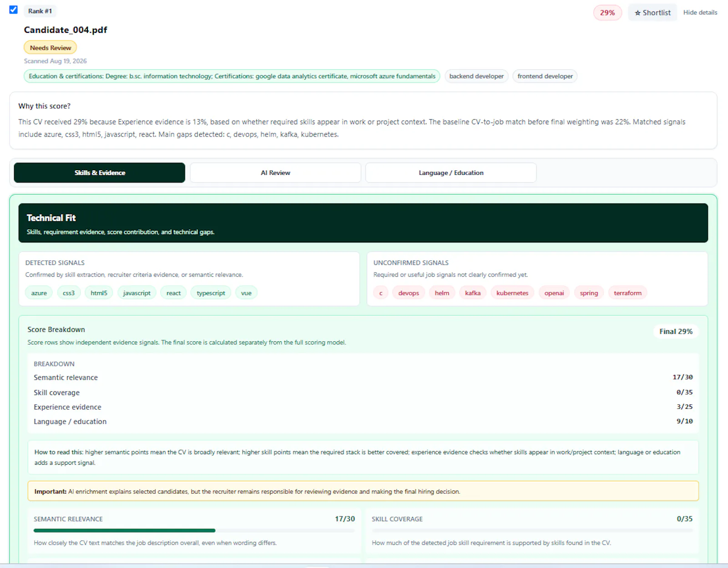Click the javascript detected signal chip
Viewport: 728px width, 568px height.
coord(137,293)
